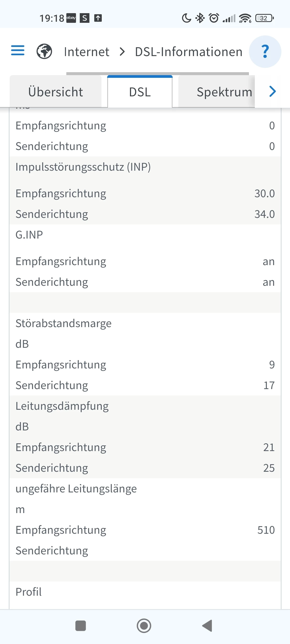Tap the Wi-Fi status icon
This screenshot has height=644, width=290.
point(245,18)
